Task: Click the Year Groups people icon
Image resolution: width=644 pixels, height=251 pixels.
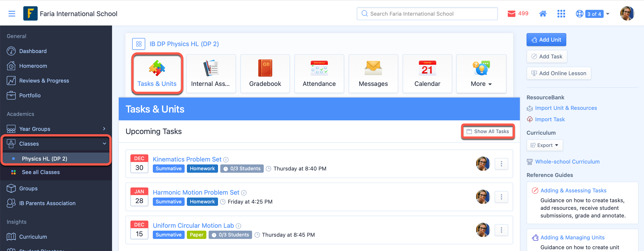Action: [11, 129]
